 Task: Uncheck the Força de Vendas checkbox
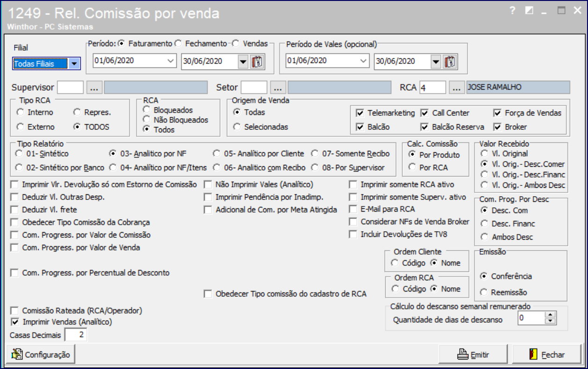(497, 113)
